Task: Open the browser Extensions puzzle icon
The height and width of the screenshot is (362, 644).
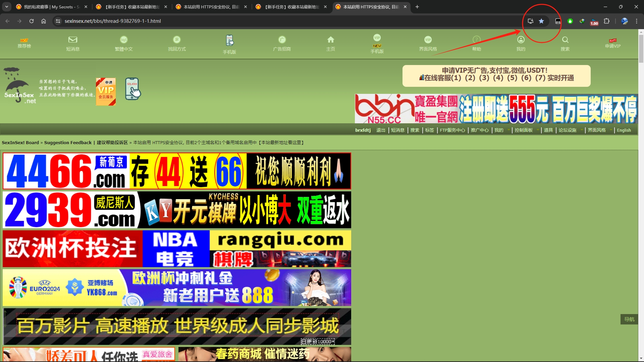Action: coord(606,21)
